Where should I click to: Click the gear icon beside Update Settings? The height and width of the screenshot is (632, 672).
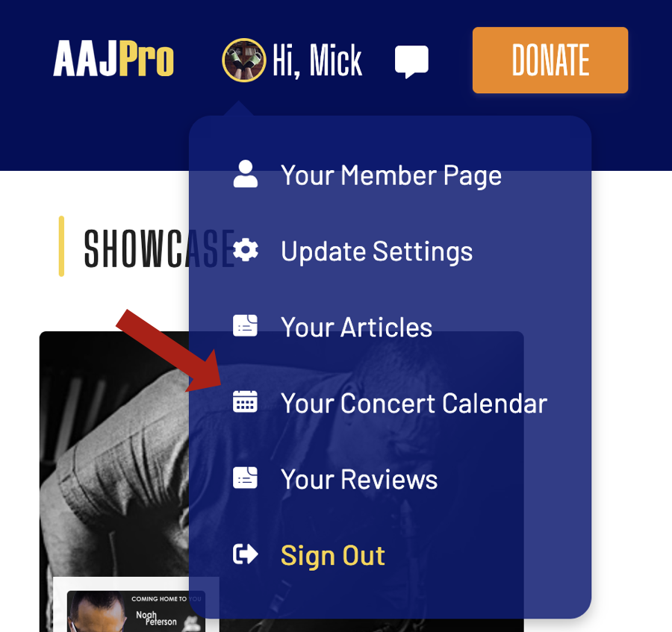(246, 250)
